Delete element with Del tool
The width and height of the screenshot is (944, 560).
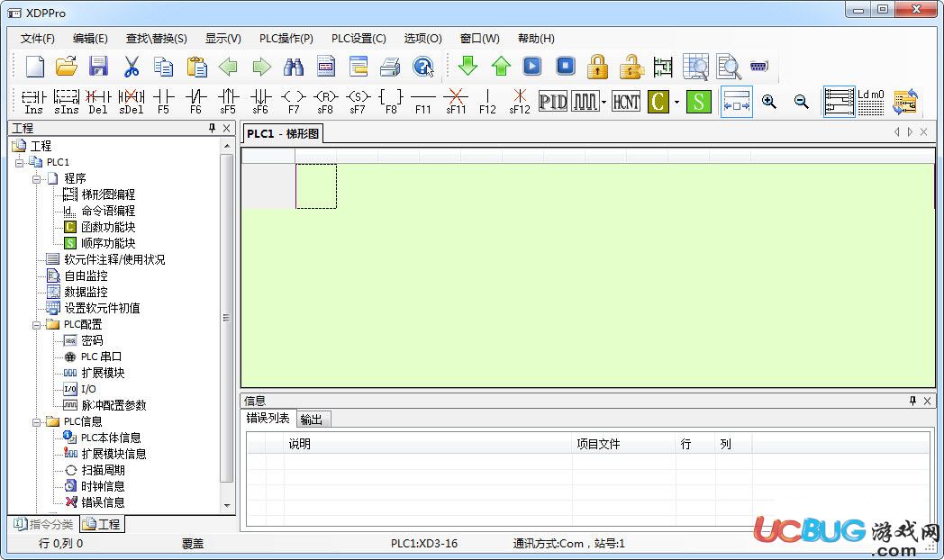98,102
